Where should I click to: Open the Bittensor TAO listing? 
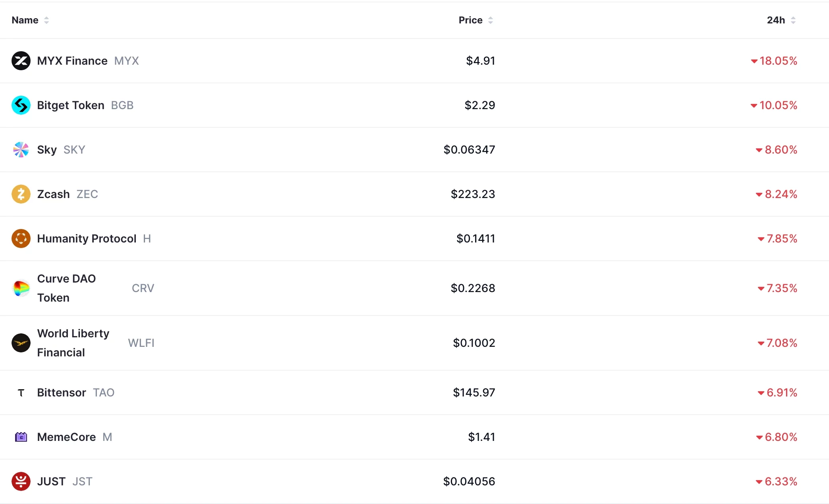[x=61, y=392]
